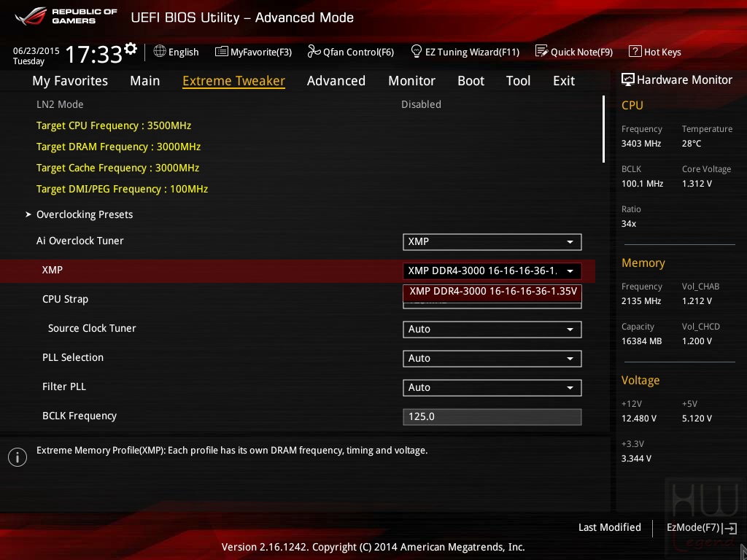Viewport: 747px width, 560px height.
Task: Select the Source Clock Tuner label
Action: coord(92,328)
